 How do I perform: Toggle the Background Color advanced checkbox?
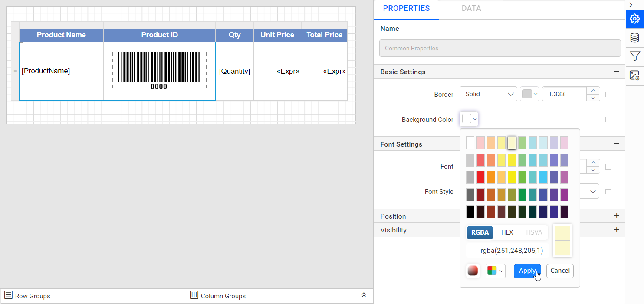coord(608,120)
